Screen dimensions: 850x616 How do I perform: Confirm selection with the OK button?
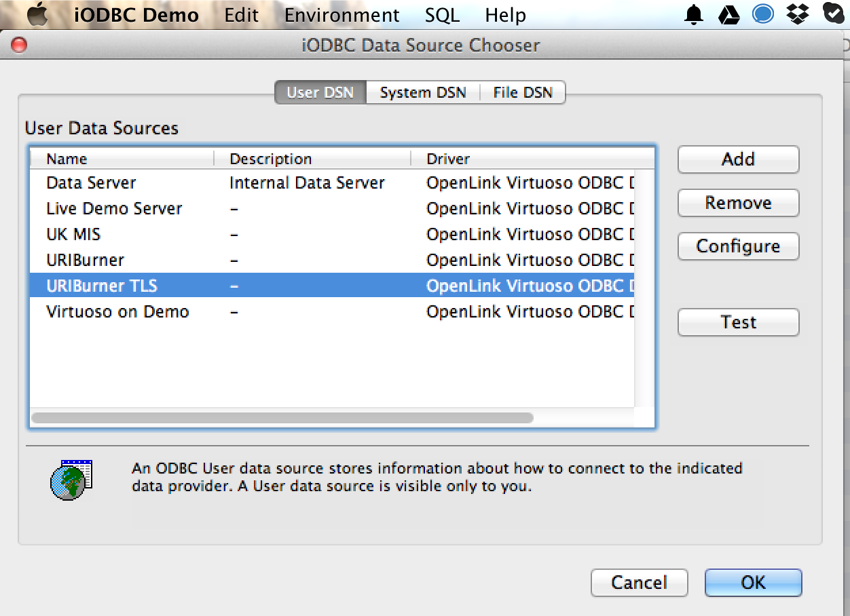point(753,583)
